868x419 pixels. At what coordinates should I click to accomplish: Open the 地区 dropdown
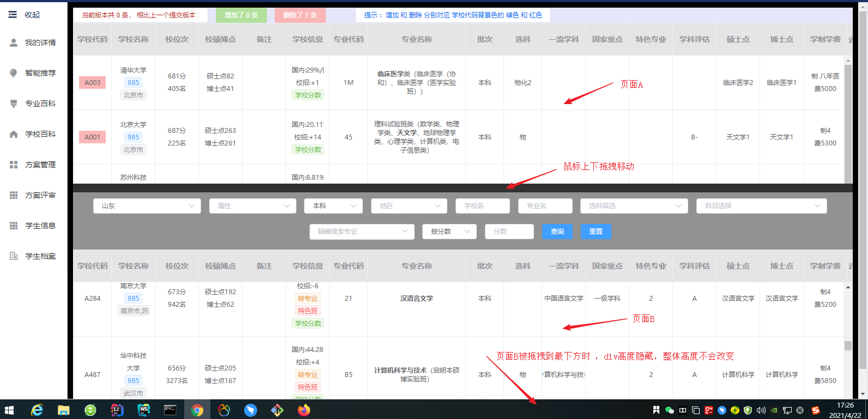pyautogui.click(x=409, y=206)
